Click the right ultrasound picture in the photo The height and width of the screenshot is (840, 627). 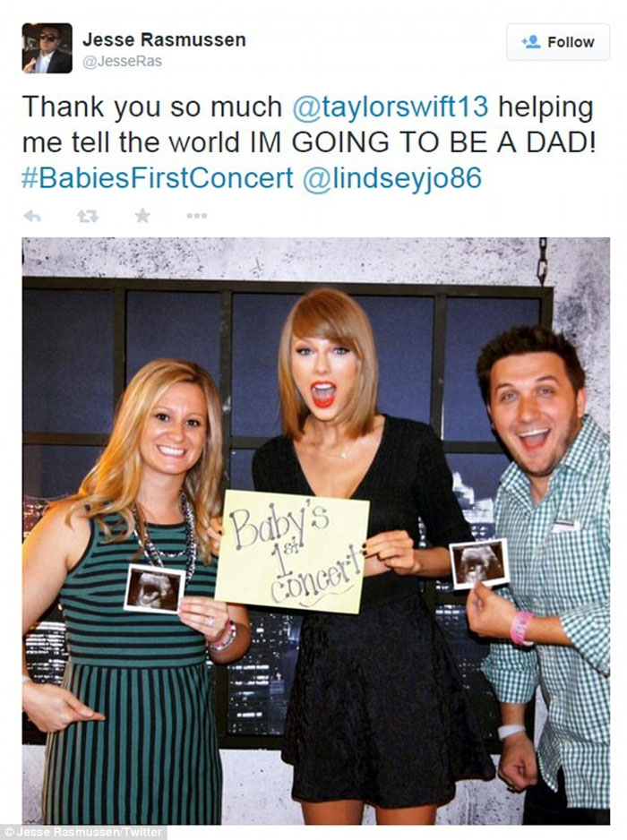click(x=479, y=563)
